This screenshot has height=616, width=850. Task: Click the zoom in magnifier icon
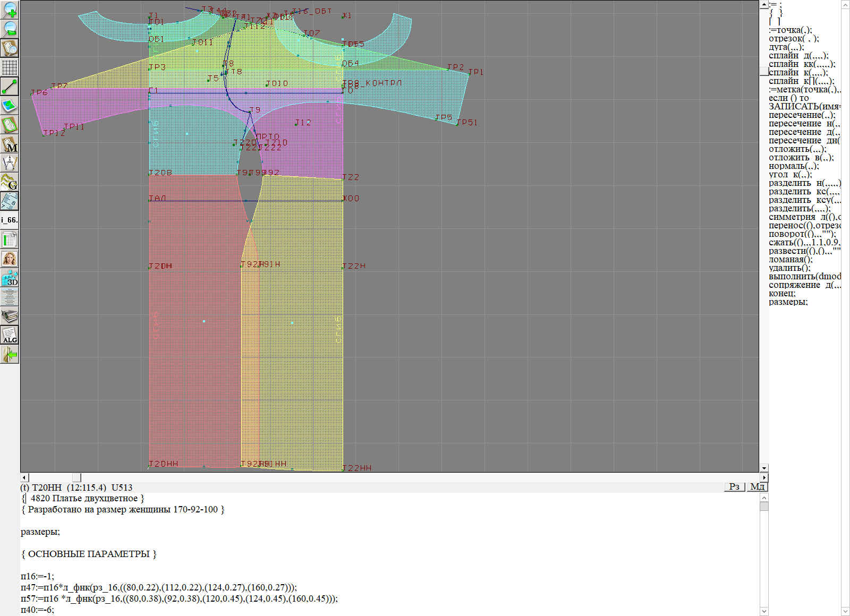coord(10,10)
